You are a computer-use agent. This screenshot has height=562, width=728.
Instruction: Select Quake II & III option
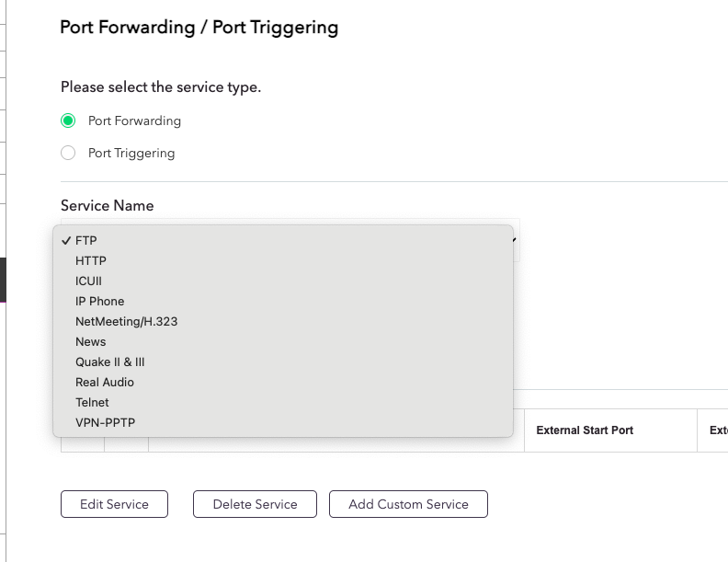pyautogui.click(x=110, y=362)
